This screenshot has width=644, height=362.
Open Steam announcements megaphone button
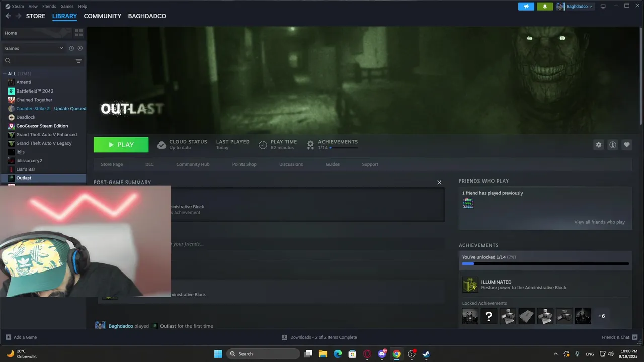click(526, 6)
